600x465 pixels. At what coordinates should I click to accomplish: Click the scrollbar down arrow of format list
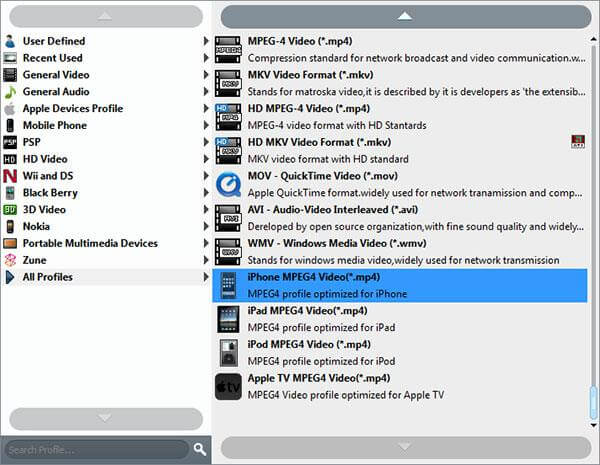click(x=593, y=424)
